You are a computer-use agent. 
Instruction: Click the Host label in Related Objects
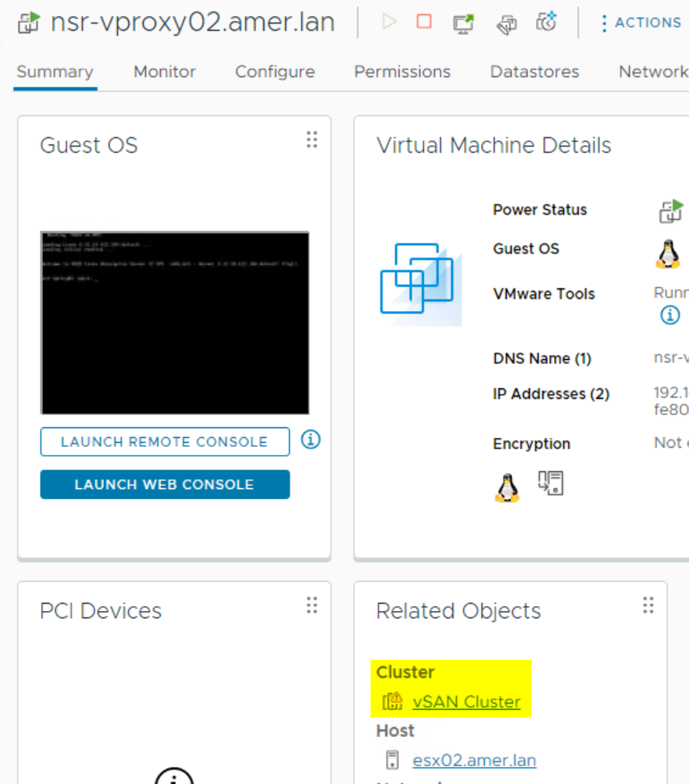click(x=395, y=730)
